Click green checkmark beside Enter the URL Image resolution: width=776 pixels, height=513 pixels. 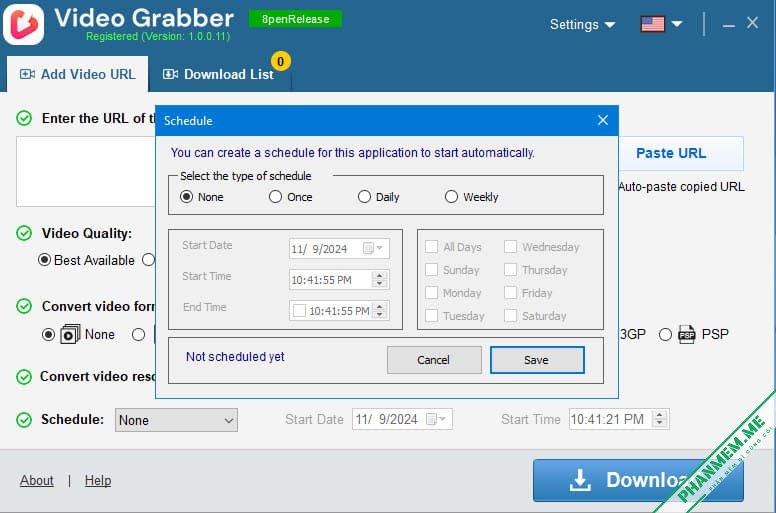click(x=24, y=118)
